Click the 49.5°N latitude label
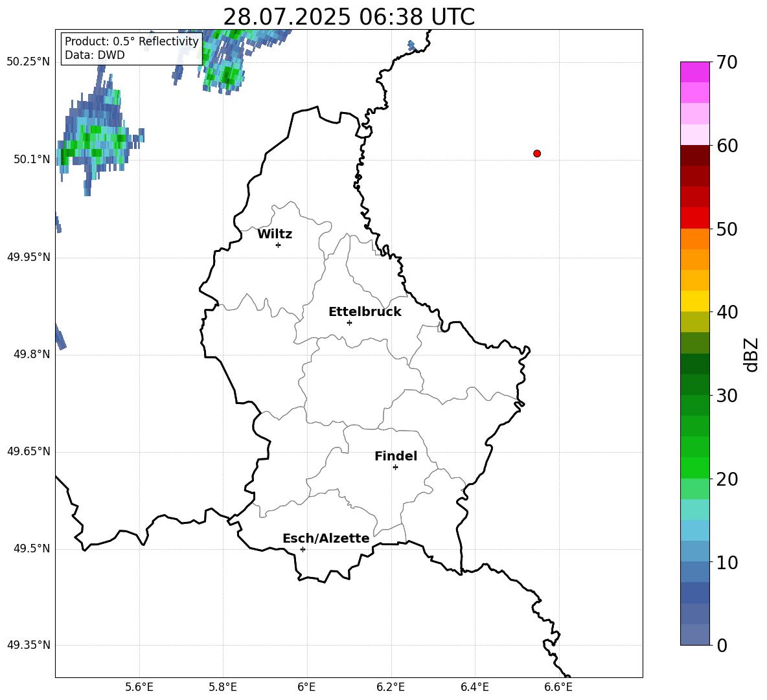This screenshot has height=700, width=767. pyautogui.click(x=32, y=548)
